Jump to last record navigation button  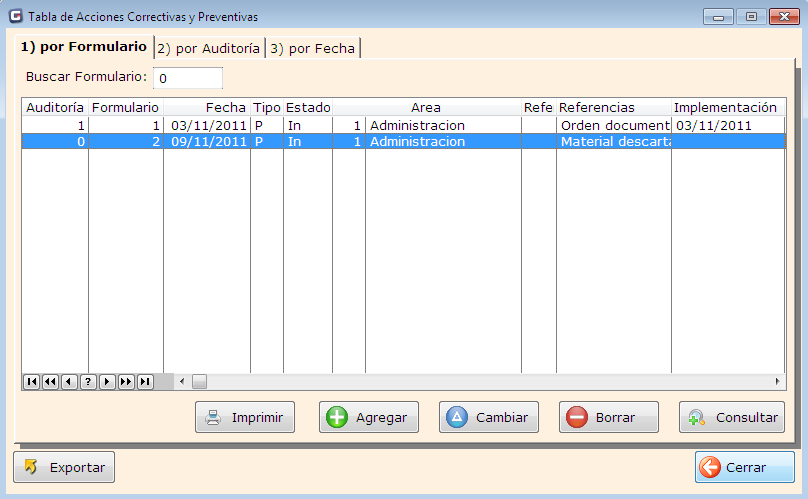(145, 381)
